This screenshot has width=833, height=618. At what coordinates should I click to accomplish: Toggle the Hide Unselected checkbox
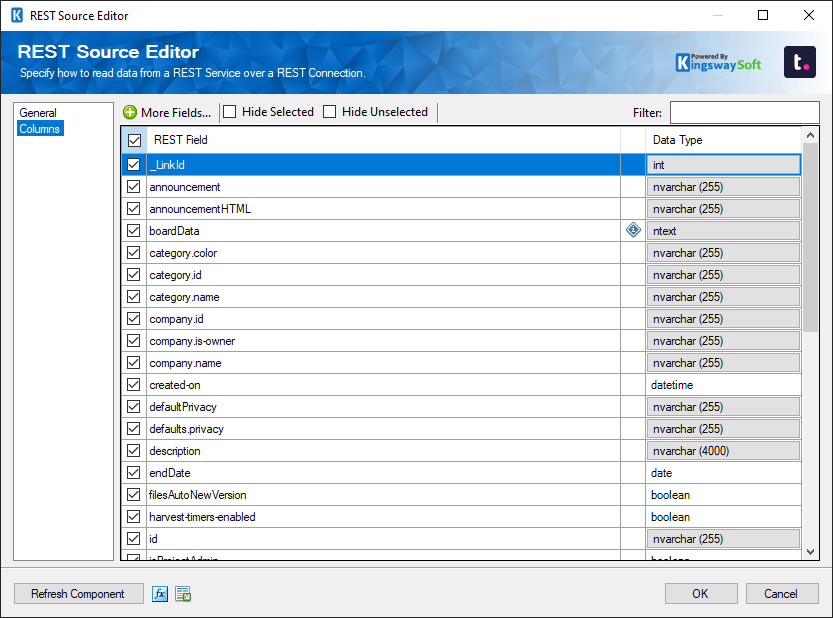(x=329, y=112)
